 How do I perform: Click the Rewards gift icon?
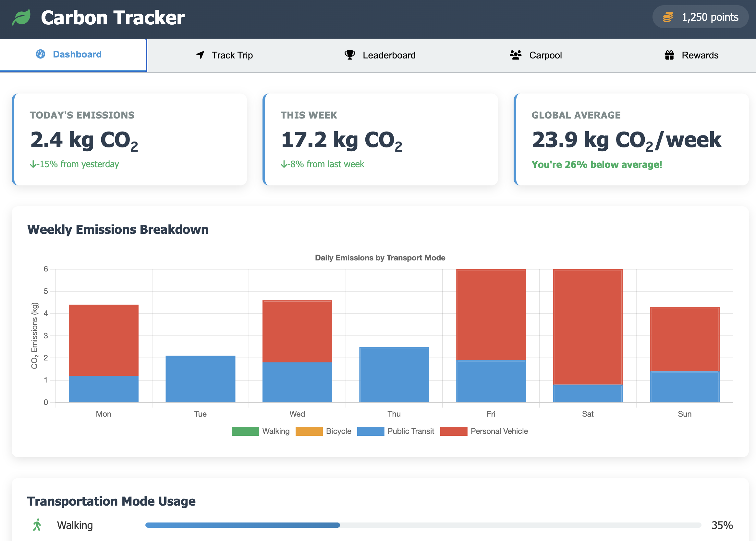(x=669, y=55)
